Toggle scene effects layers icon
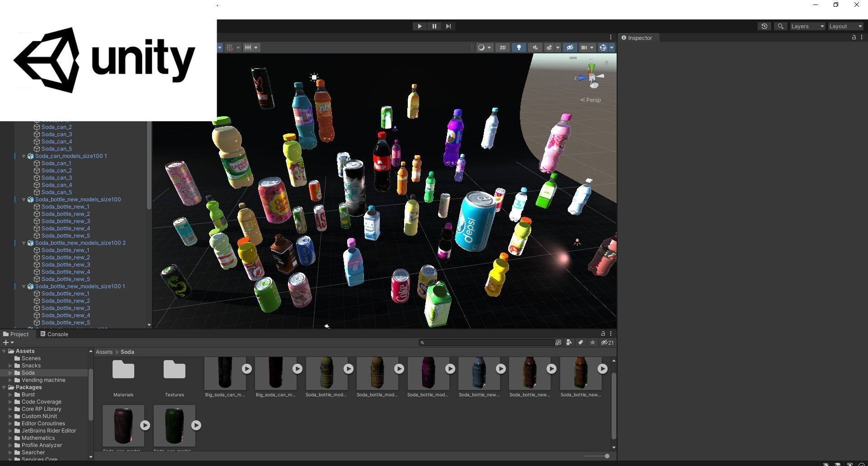Screen dimensions: 868x466 click(549, 48)
